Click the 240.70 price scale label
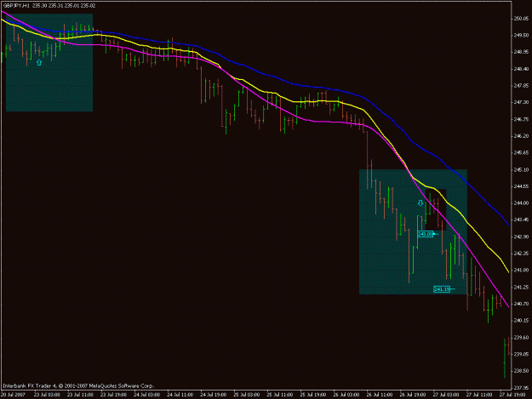 (521, 304)
